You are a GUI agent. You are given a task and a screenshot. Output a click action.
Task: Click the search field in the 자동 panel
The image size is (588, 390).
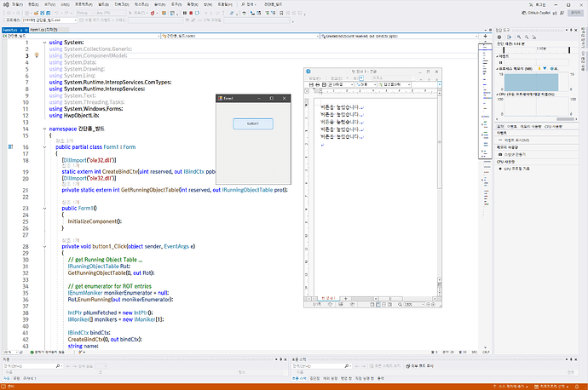(32, 366)
